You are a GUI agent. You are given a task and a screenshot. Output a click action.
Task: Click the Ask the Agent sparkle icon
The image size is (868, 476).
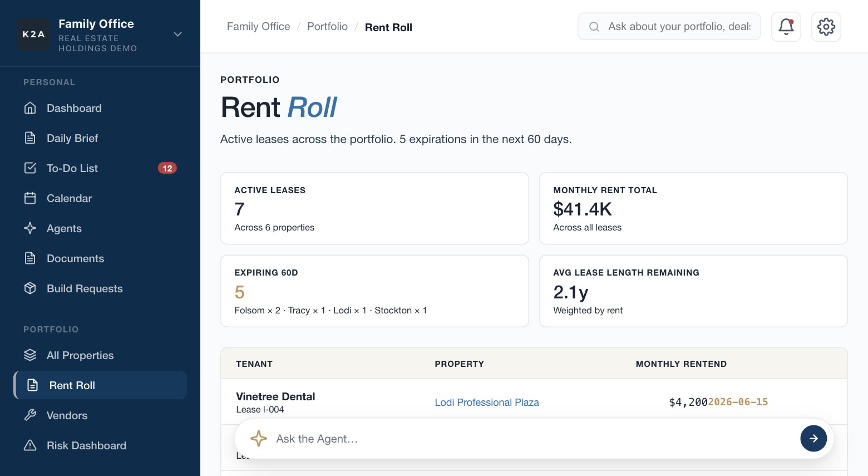pos(259,439)
